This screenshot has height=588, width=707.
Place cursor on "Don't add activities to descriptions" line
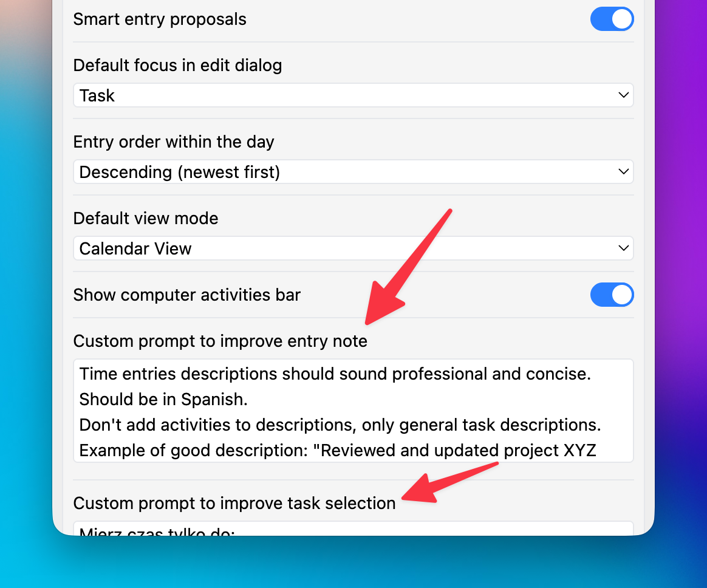pos(340,425)
